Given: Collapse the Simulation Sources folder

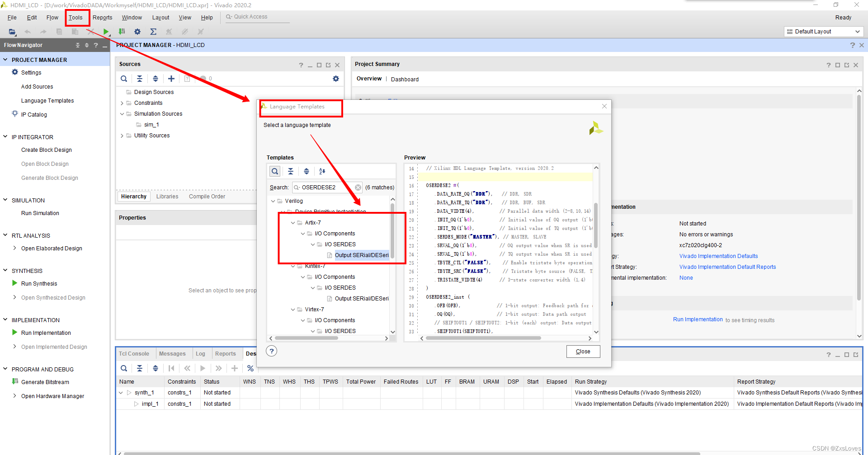Looking at the screenshot, I should tap(122, 114).
